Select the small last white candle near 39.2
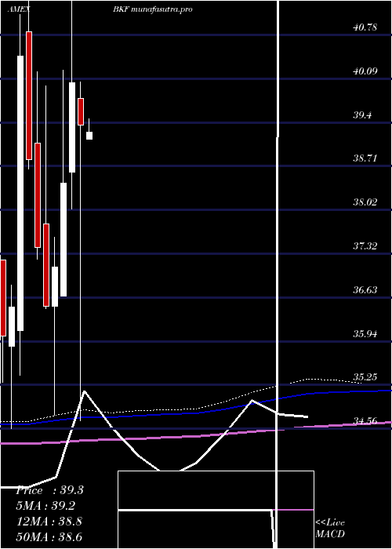Viewport: 392px width, 549px height. point(89,136)
